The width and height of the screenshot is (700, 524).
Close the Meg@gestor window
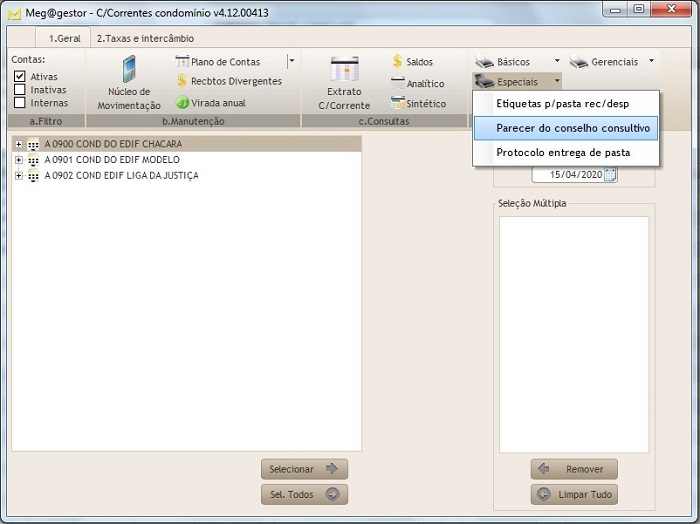[x=671, y=9]
